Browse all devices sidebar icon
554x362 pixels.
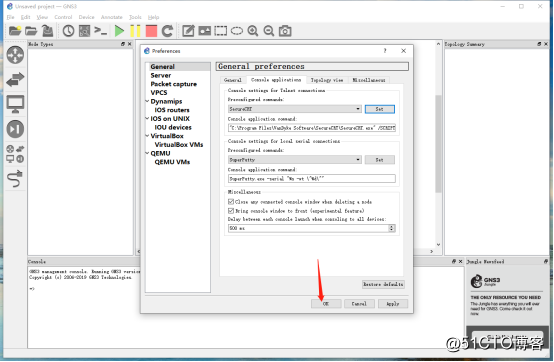click(15, 154)
